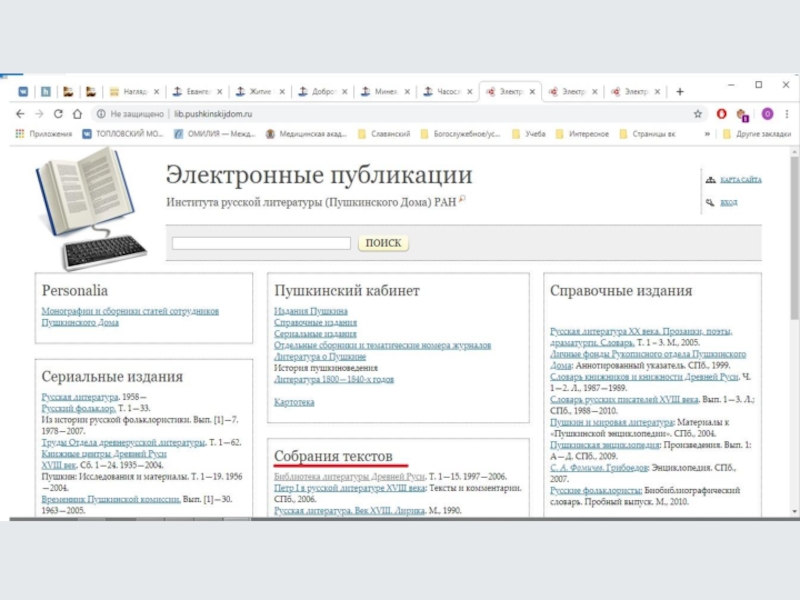Open the Русские фольклористы link
The width and height of the screenshot is (800, 600).
pos(596,490)
